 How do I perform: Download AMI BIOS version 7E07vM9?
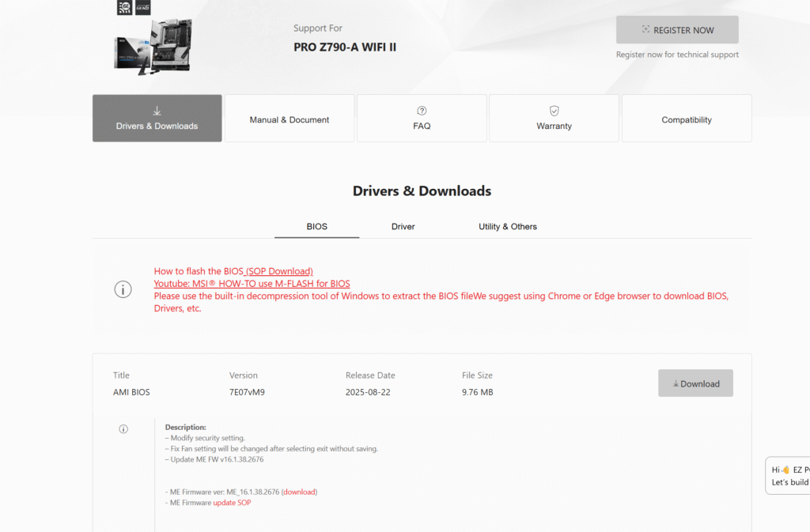pos(695,383)
